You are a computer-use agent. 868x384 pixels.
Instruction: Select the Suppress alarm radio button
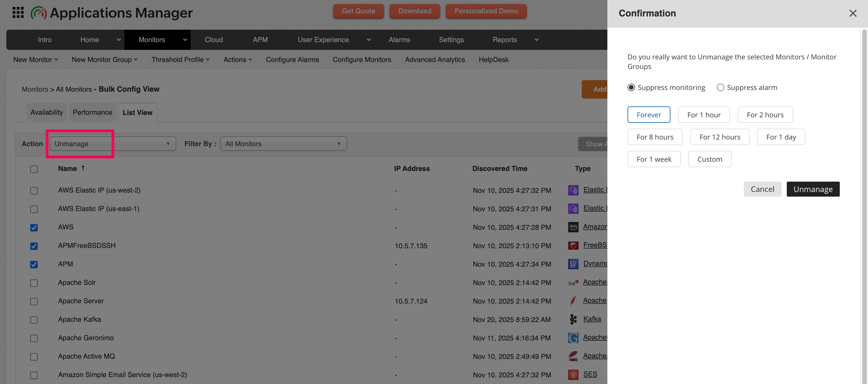pos(720,87)
